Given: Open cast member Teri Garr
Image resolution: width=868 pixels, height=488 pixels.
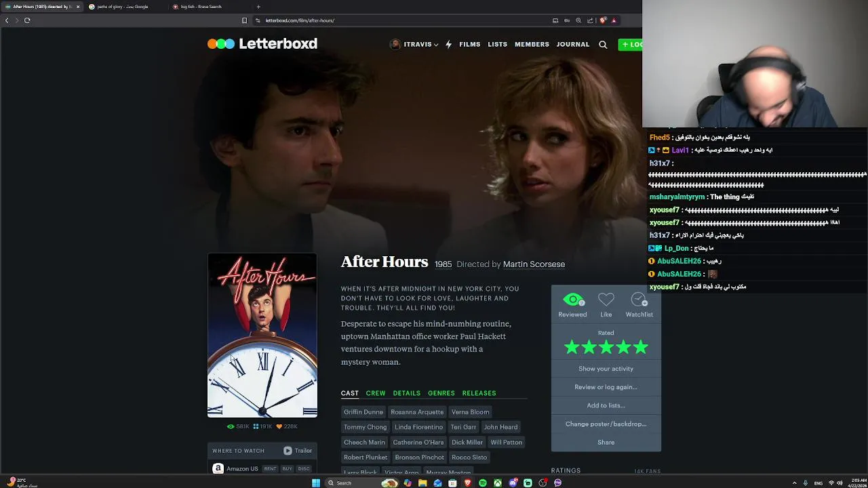Looking at the screenshot, I should (x=463, y=427).
